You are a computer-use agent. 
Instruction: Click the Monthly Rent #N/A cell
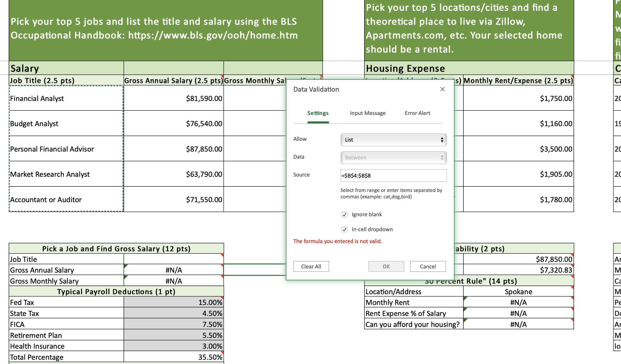pos(518,302)
